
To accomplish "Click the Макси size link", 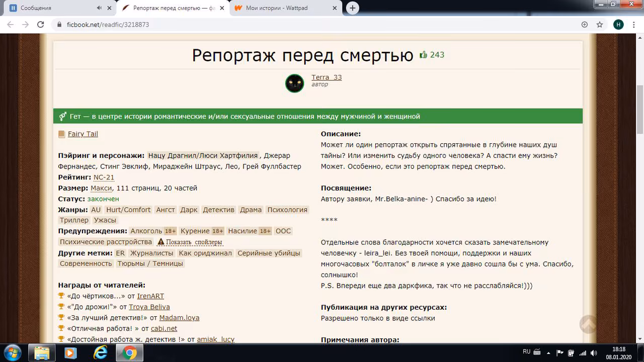I will [102, 188].
